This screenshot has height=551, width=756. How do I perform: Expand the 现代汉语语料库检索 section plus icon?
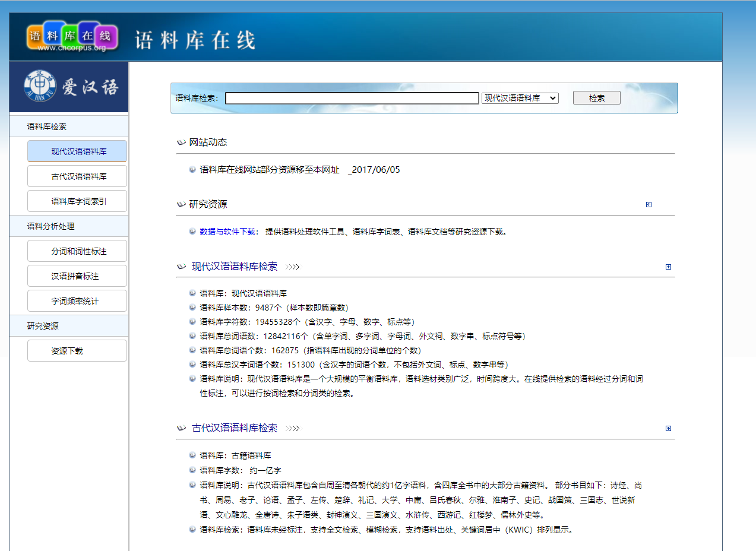tap(668, 267)
